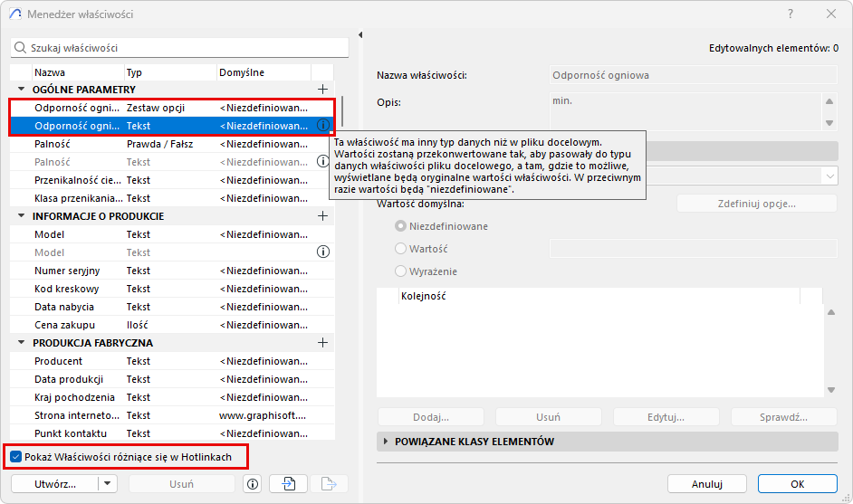Viewport: 853px width, 504px height.
Task: Click the Kolejność column header
Action: point(599,296)
